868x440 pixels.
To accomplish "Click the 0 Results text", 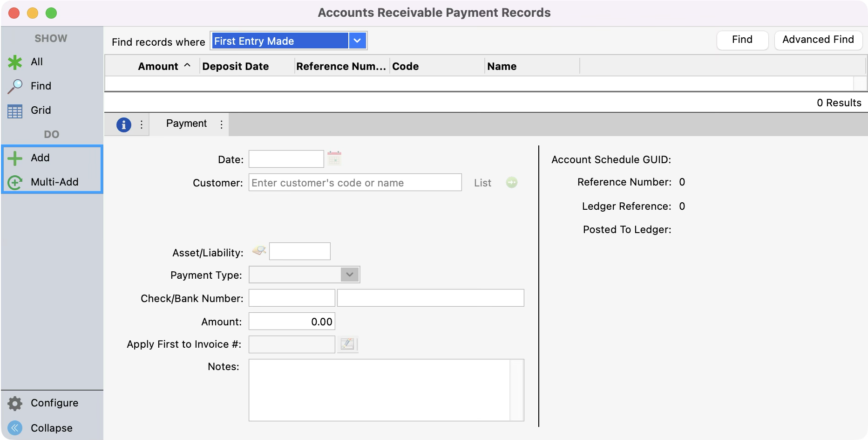I will (x=839, y=103).
